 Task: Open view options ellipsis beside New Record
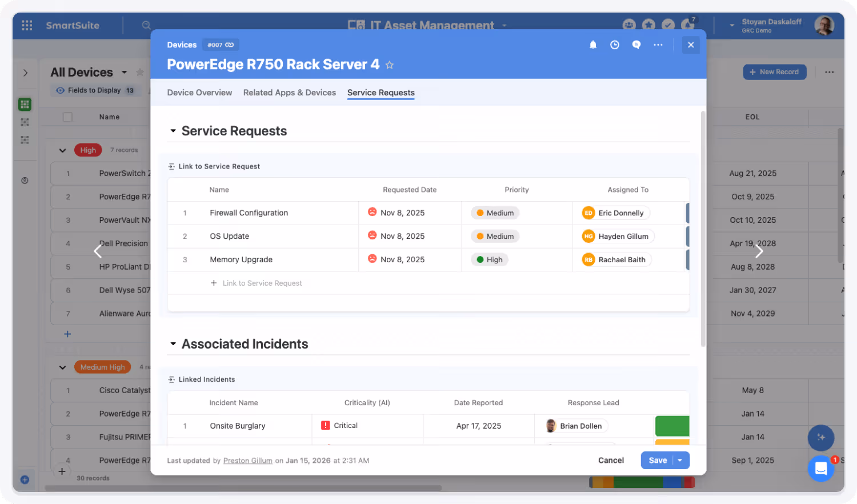tap(830, 72)
